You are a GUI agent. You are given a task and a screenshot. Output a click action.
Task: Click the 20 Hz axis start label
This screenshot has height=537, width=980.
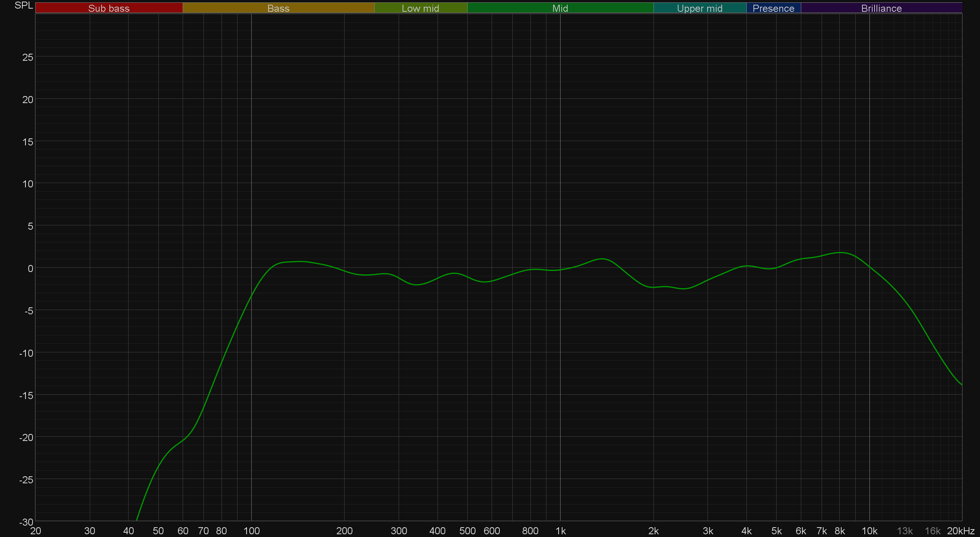36,531
